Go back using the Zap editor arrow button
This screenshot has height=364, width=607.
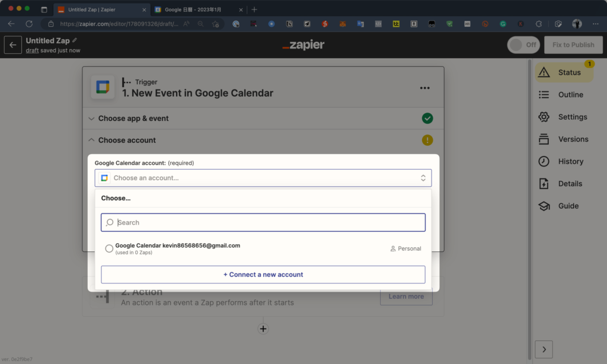point(13,45)
